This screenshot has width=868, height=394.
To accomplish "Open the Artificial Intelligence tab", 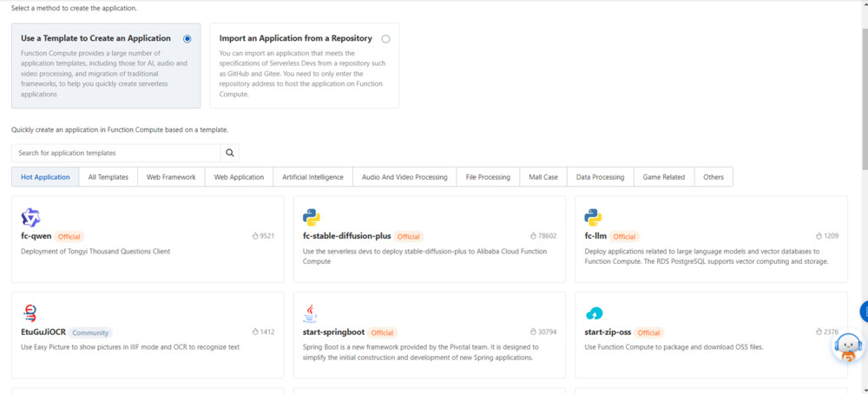I will (312, 177).
